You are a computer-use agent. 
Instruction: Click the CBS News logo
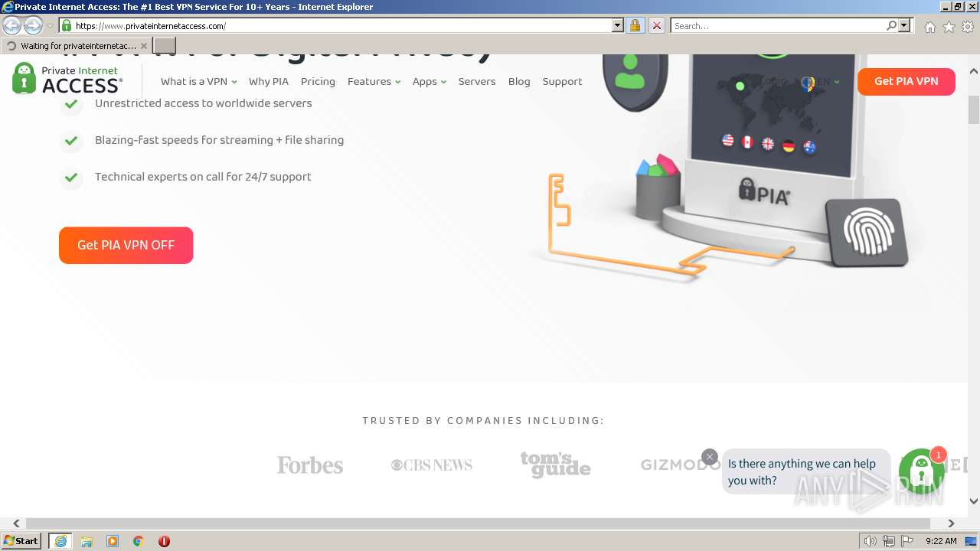[x=432, y=465]
